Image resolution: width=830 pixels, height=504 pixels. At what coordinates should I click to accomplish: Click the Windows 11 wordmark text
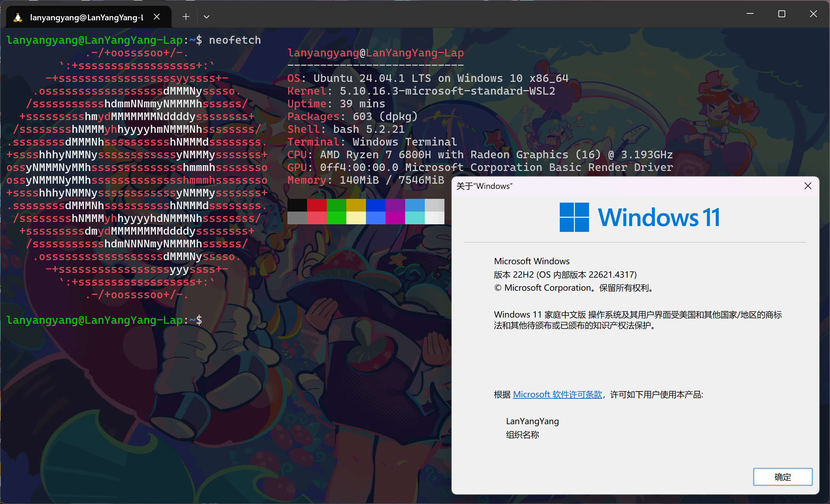[659, 217]
